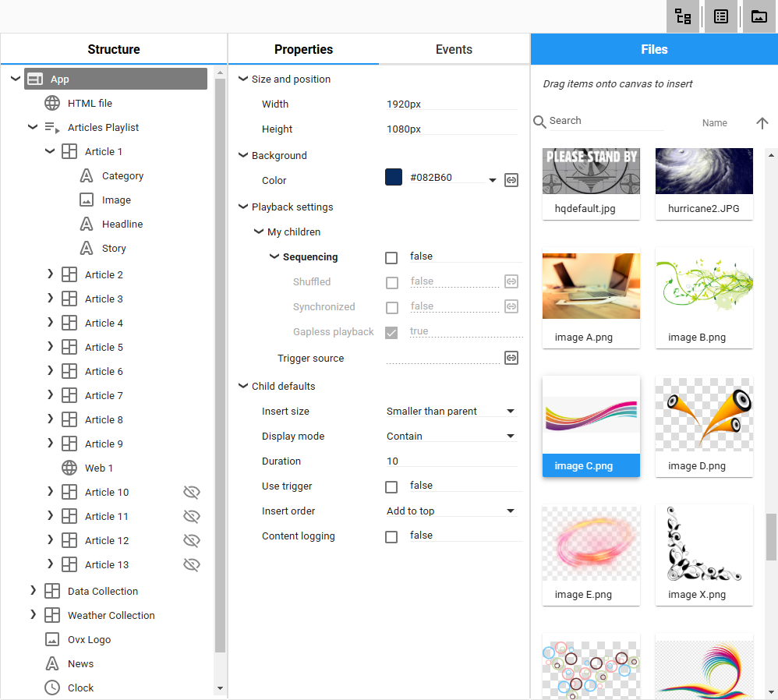The height and width of the screenshot is (700, 778).
Task: Switch to the Properties tab
Action: tap(304, 49)
